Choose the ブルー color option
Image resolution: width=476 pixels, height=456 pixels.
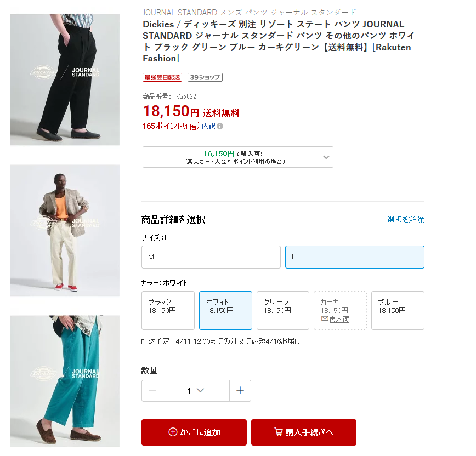click(398, 310)
